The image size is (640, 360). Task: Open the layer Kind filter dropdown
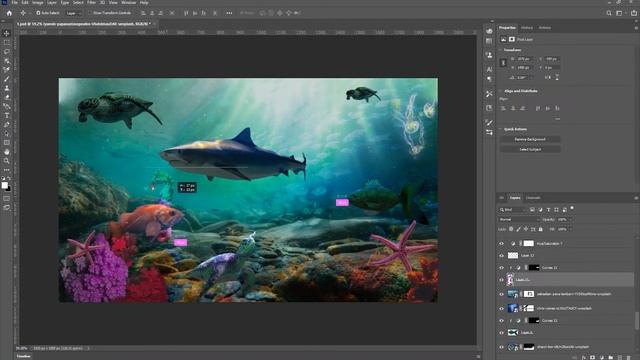click(513, 210)
